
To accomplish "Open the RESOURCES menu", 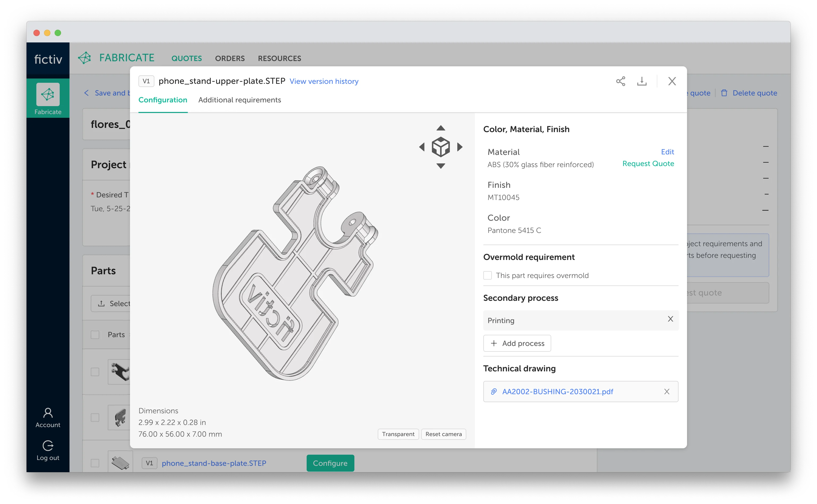I will [x=279, y=58].
